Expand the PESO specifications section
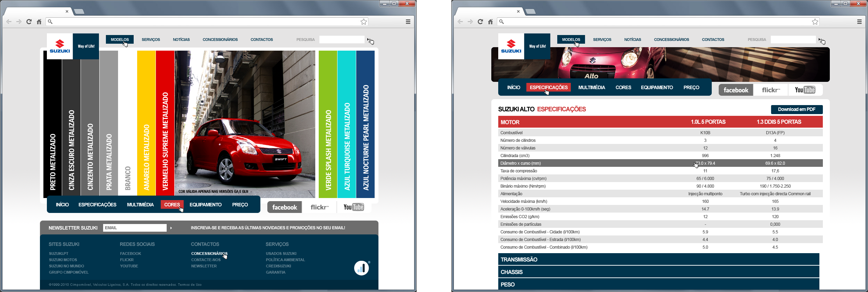Screen dimensions: 868x292 point(658,284)
